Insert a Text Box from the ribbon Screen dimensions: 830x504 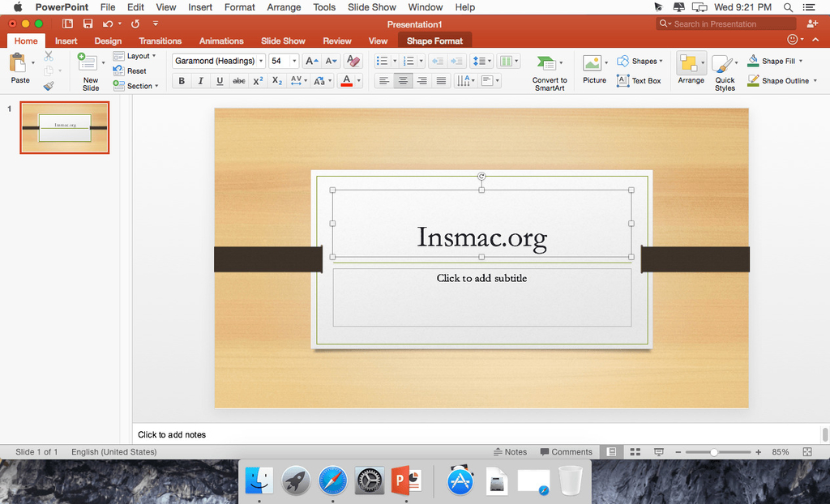pyautogui.click(x=639, y=81)
